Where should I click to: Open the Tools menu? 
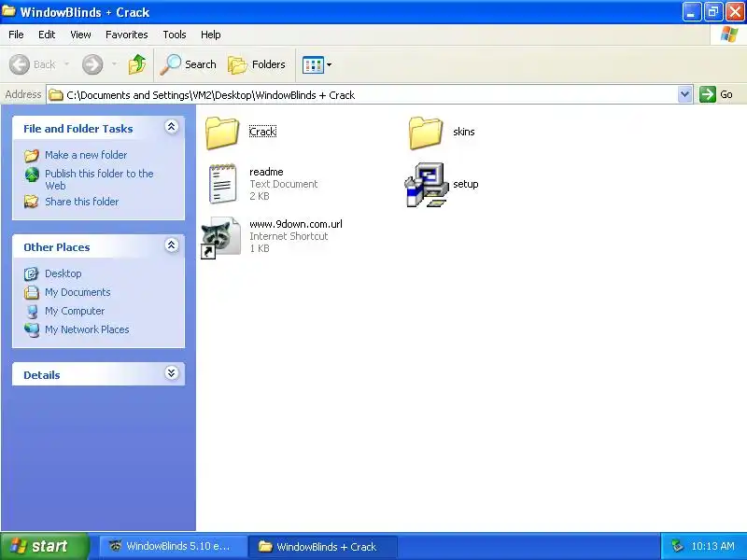[175, 35]
